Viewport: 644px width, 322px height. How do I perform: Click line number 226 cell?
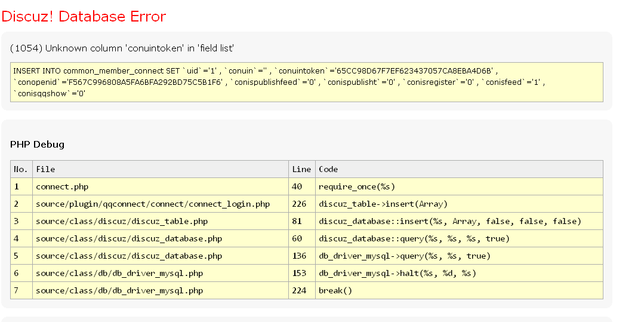pyautogui.click(x=299, y=204)
